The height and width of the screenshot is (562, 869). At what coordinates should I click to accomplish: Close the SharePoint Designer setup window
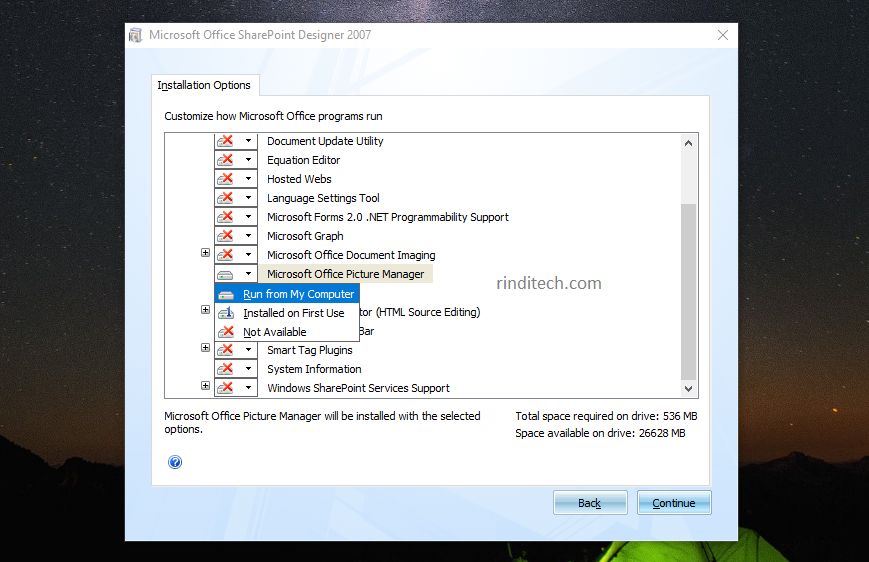(723, 35)
